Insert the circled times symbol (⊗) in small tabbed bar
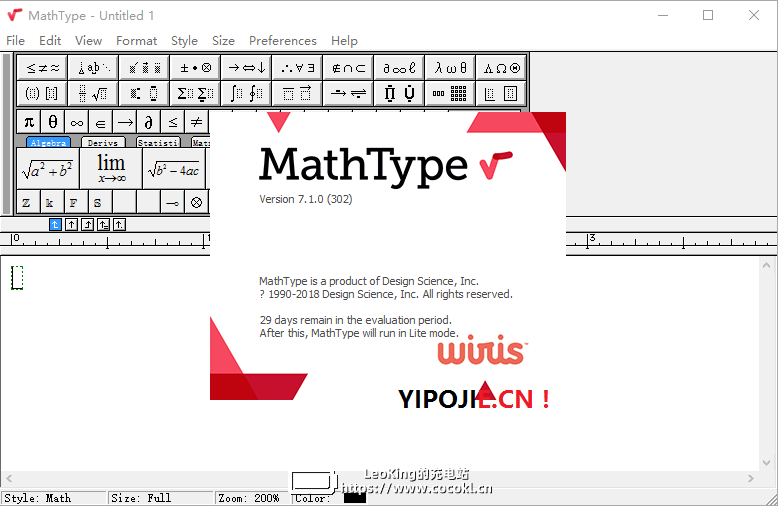The width and height of the screenshot is (778, 506). [196, 202]
